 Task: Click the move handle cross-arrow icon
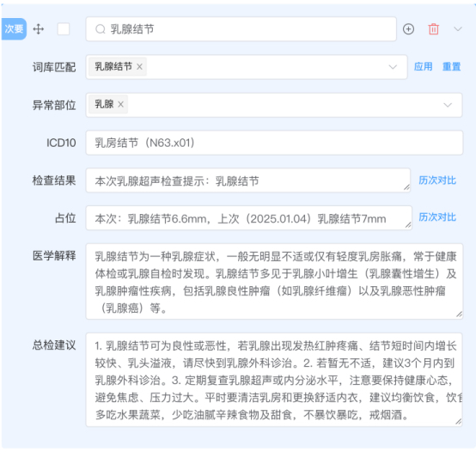(x=39, y=29)
